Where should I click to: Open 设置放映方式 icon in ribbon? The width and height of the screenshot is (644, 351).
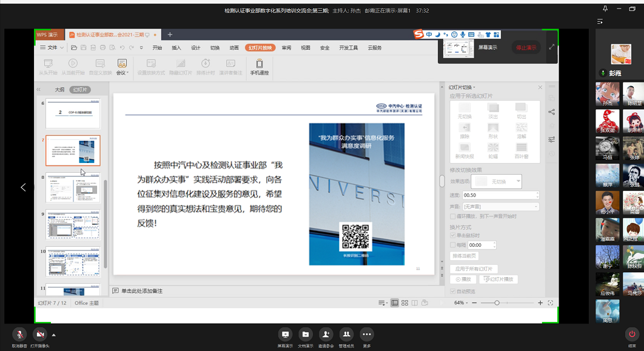click(x=151, y=63)
